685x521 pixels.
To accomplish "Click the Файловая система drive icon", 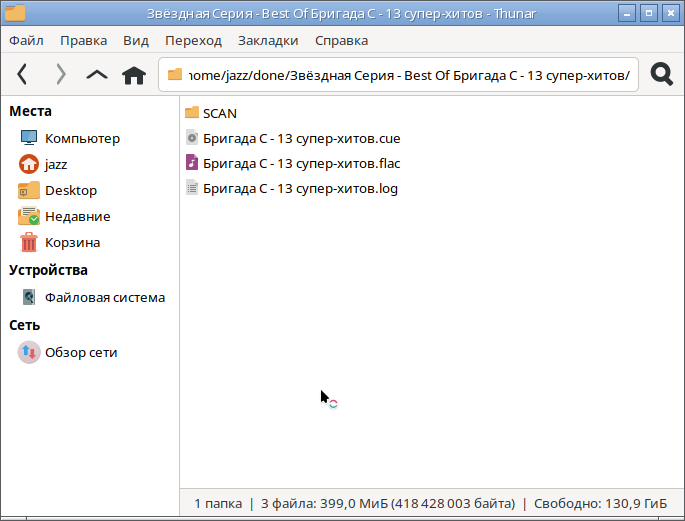I will point(29,297).
